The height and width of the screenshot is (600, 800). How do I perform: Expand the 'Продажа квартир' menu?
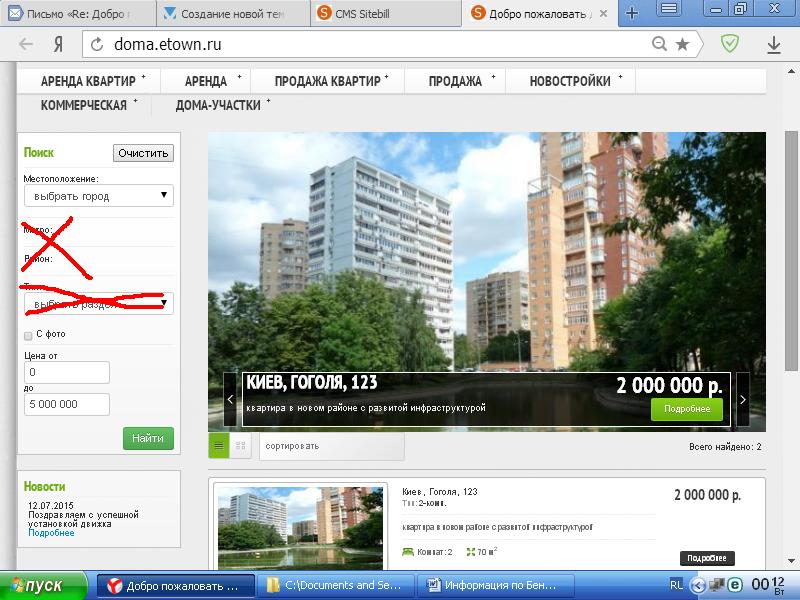tap(328, 81)
